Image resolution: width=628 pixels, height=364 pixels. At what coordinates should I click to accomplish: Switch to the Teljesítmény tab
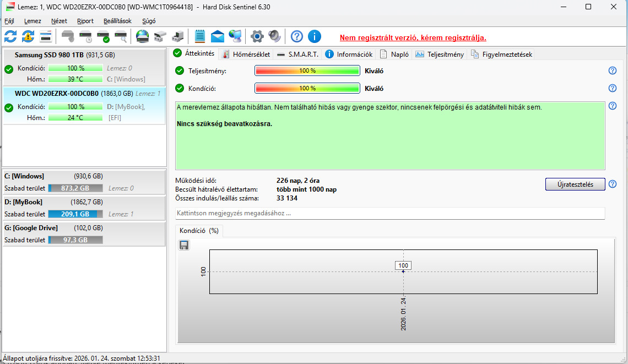440,54
